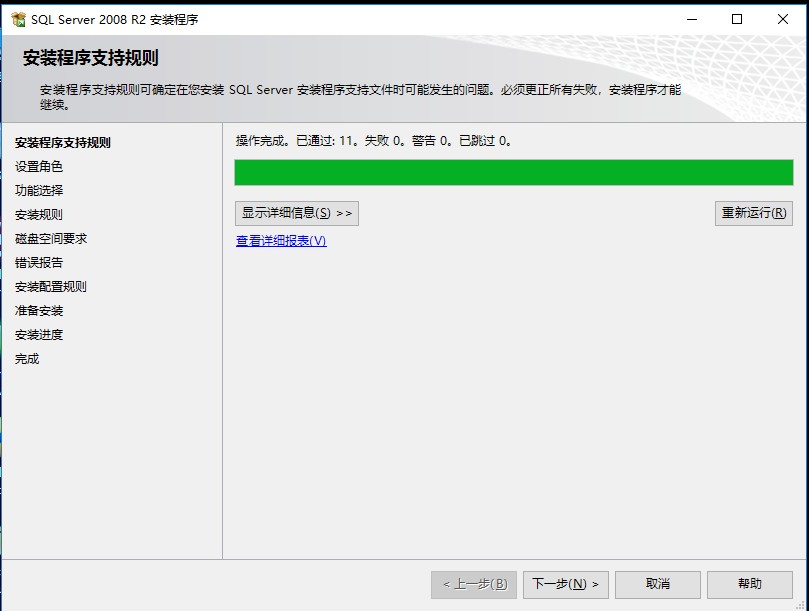This screenshot has width=809, height=611.
Task: Click 下一步(N) to continue
Action: click(x=565, y=584)
